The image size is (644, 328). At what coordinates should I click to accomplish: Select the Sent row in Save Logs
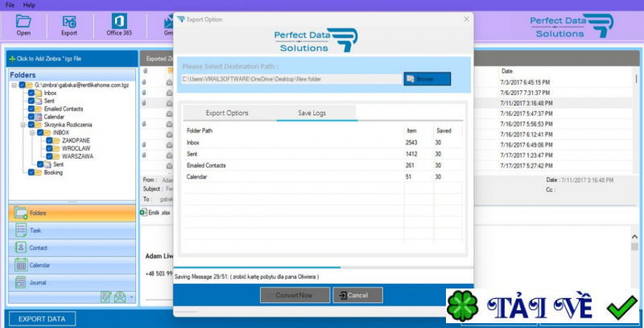coord(323,154)
